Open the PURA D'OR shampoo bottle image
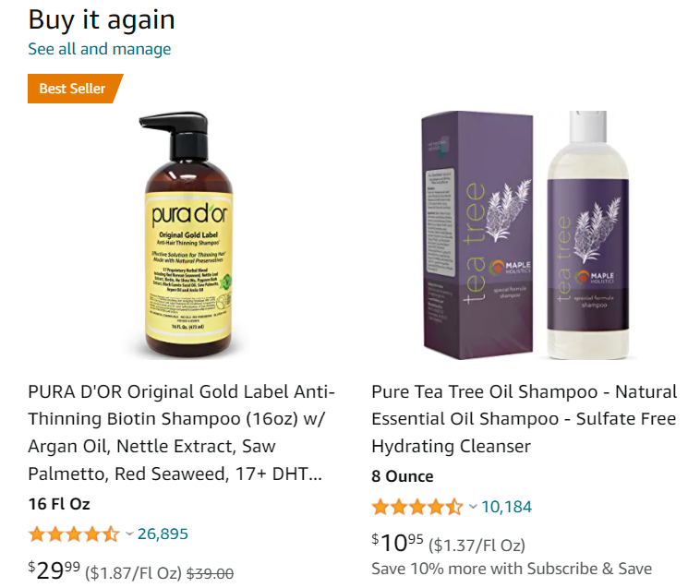The height and width of the screenshot is (588, 700). (187, 234)
